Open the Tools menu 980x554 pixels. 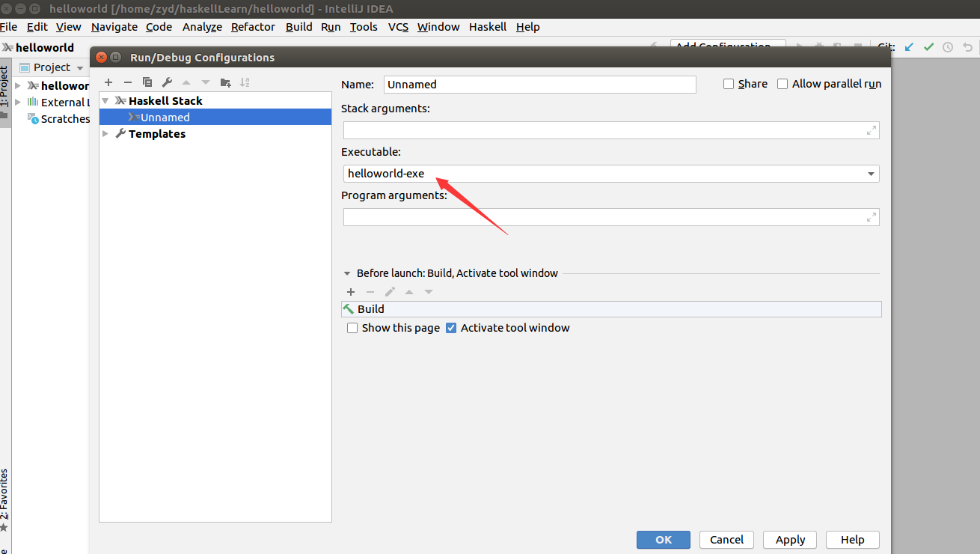[x=364, y=26]
